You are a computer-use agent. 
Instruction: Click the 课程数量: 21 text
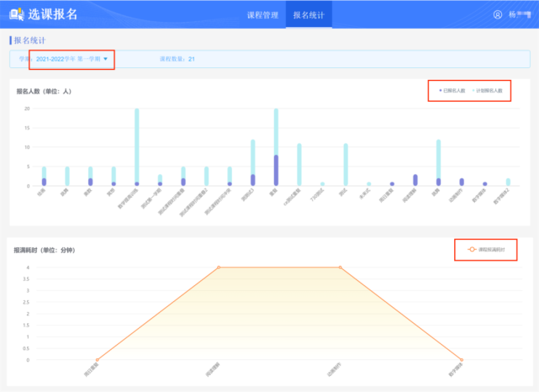point(177,59)
